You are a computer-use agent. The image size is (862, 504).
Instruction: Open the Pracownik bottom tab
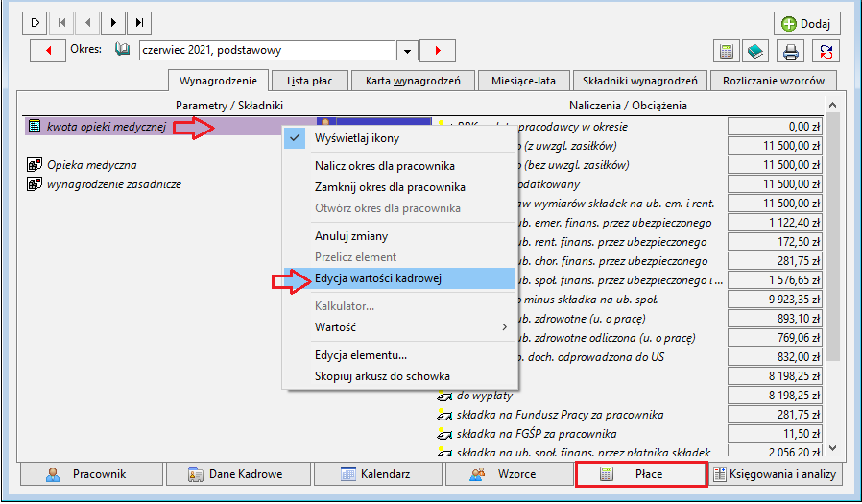[92, 474]
